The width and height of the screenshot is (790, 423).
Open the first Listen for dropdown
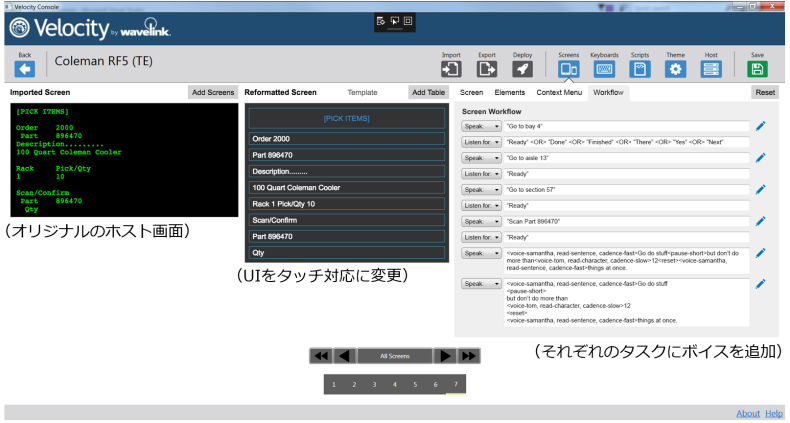[x=480, y=142]
